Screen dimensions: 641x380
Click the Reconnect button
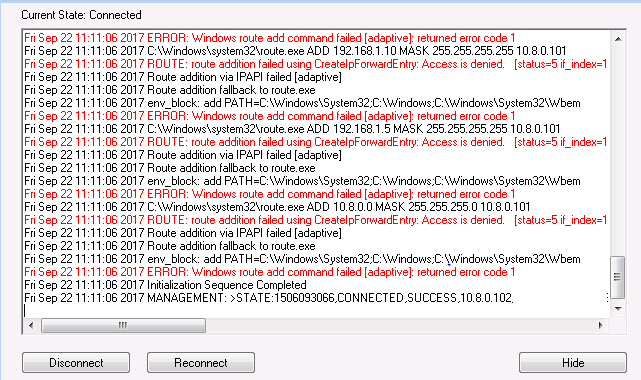pos(201,362)
